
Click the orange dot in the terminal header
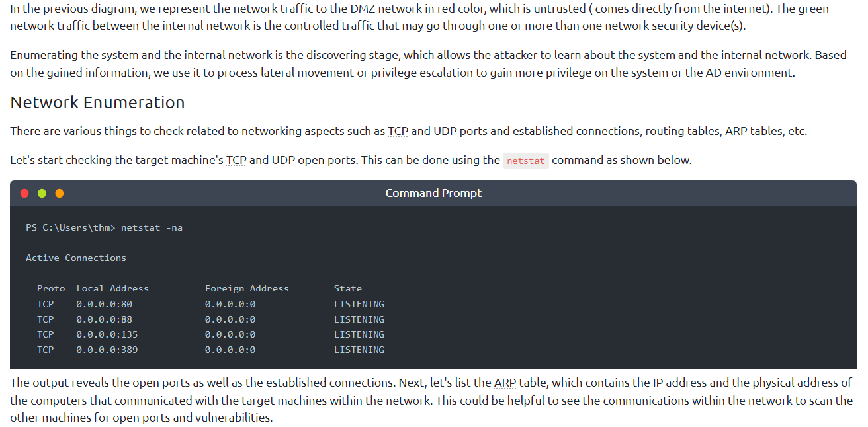click(x=60, y=193)
